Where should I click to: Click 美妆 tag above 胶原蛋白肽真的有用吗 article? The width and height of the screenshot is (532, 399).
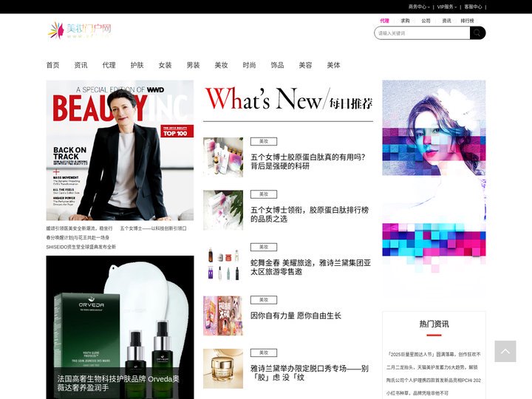pyautogui.click(x=264, y=141)
